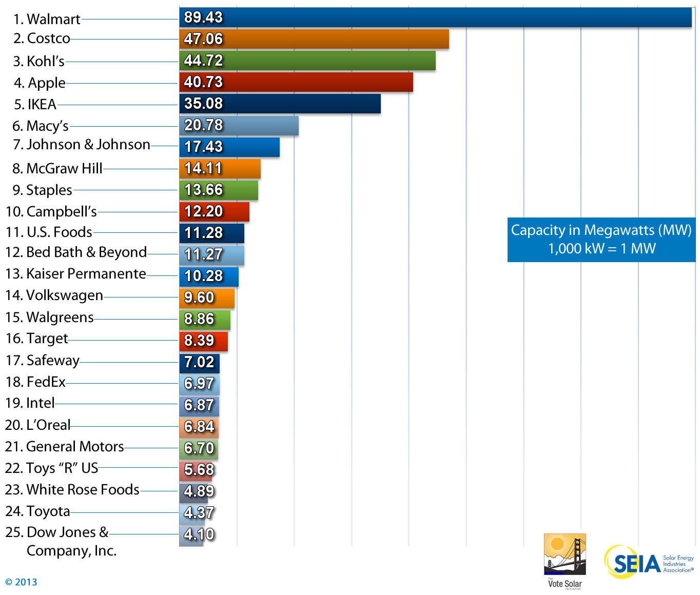Click the '21. General Motors' label
This screenshot has width=700, height=595.
click(x=64, y=447)
